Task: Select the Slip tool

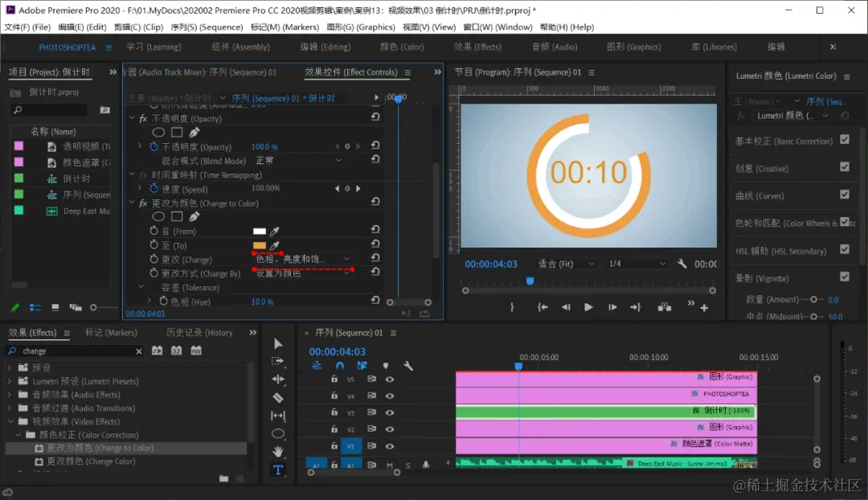Action: click(278, 416)
